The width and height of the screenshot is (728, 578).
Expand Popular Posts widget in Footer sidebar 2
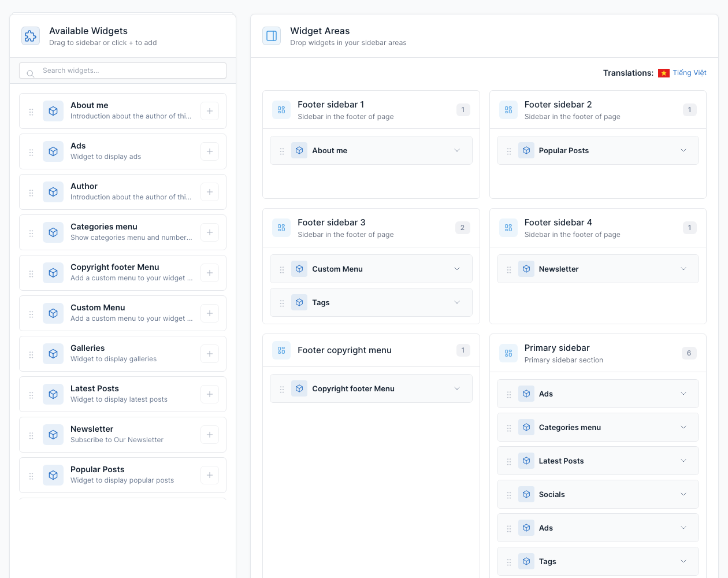click(684, 150)
